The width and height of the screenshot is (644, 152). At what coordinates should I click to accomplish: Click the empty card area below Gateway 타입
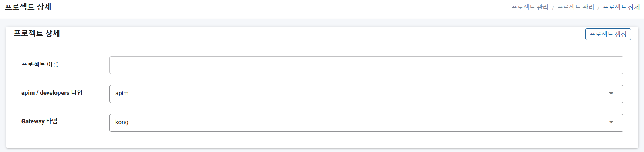pyautogui.click(x=322, y=140)
